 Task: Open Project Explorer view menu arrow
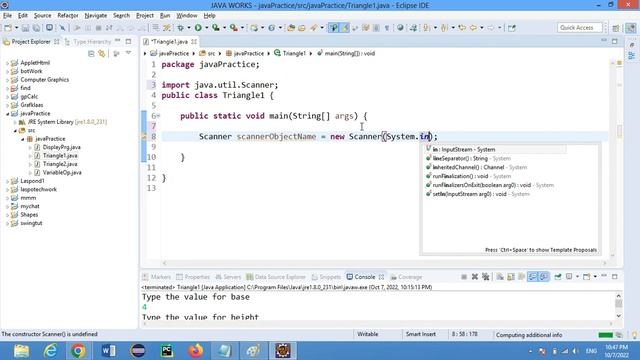128,53
